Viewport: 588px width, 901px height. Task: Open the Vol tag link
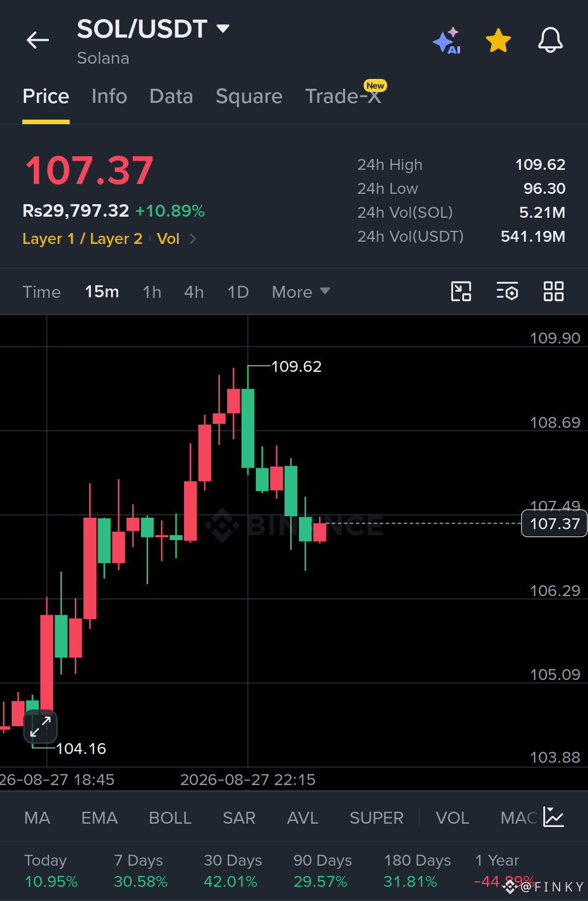[168, 238]
